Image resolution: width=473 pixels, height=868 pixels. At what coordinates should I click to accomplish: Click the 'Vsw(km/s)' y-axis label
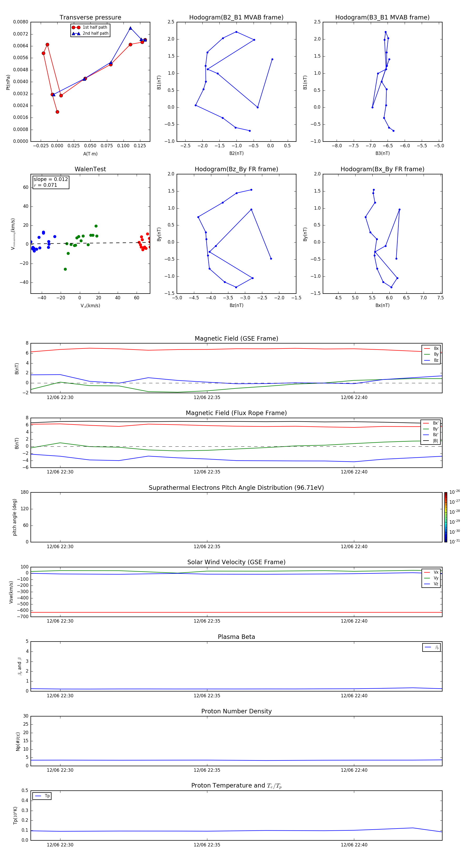(x=11, y=592)
